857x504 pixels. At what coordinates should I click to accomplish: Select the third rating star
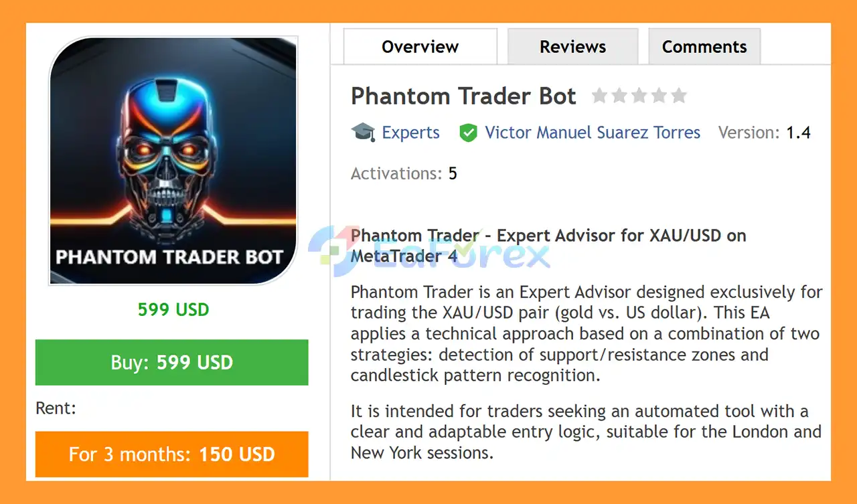[x=639, y=96]
